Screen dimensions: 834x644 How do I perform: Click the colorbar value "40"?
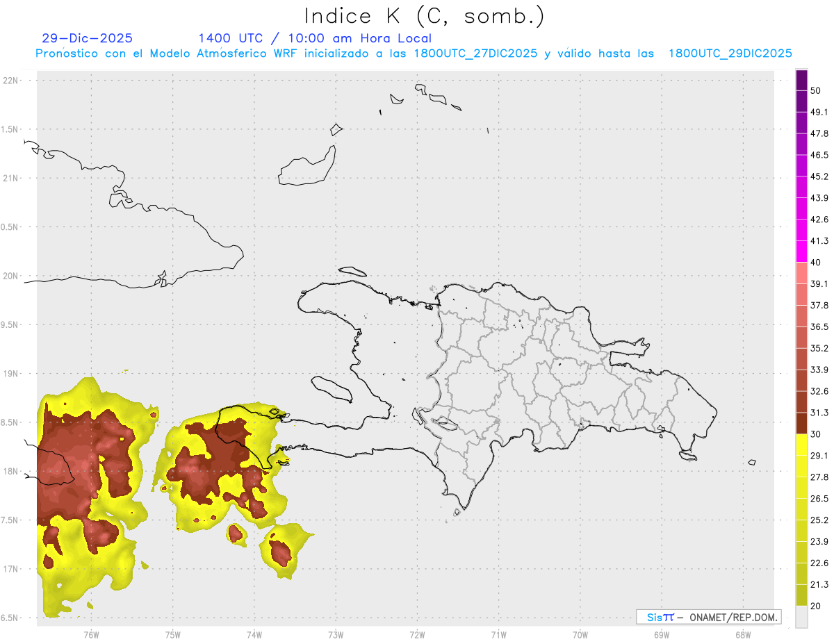816,263
